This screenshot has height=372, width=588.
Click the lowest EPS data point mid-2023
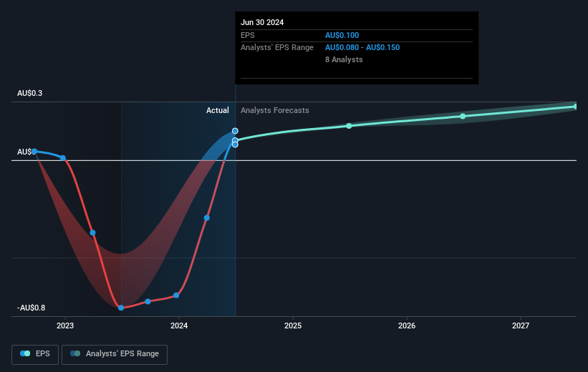[121, 308]
